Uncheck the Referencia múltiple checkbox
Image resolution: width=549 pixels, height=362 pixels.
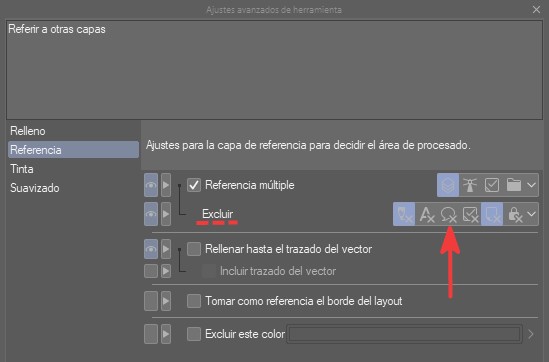pos(194,185)
